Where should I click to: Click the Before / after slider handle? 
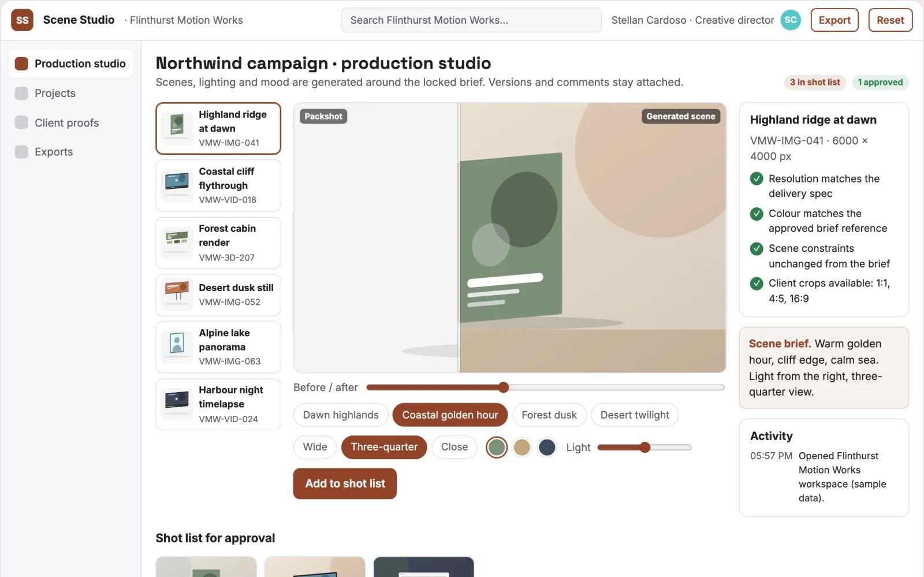point(504,388)
